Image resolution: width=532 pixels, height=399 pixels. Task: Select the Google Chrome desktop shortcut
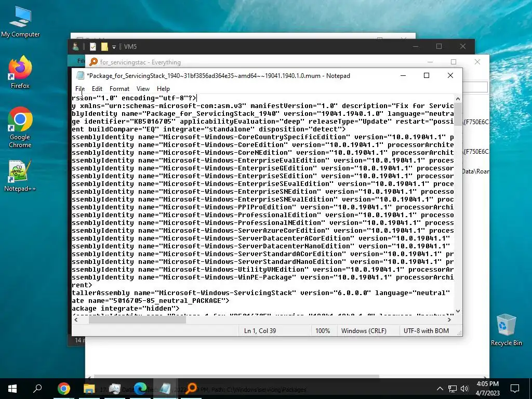pos(20,128)
